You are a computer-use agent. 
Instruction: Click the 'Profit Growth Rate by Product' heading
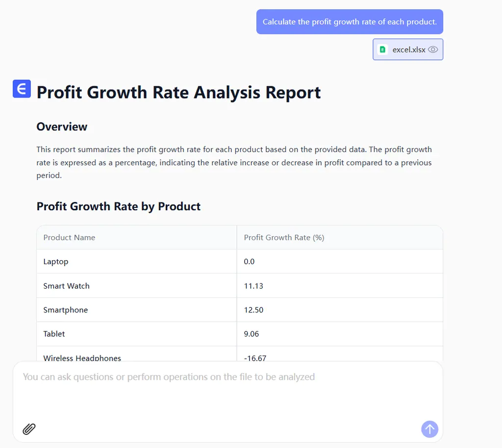[119, 206]
